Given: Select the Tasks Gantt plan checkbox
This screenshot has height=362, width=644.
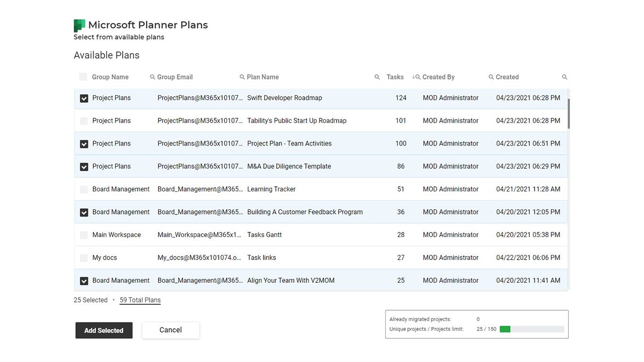Looking at the screenshot, I should pyautogui.click(x=84, y=235).
